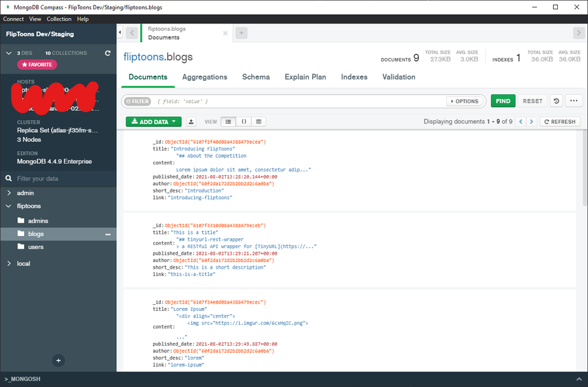This screenshot has width=588, height=387.
Task: Open the Collection menu
Action: [x=59, y=19]
